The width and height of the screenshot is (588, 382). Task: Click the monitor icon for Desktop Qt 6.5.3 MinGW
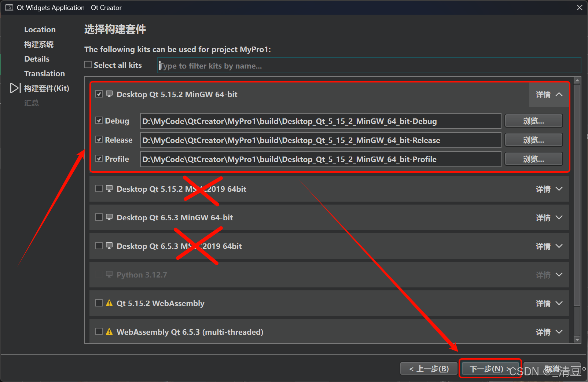[x=109, y=217]
